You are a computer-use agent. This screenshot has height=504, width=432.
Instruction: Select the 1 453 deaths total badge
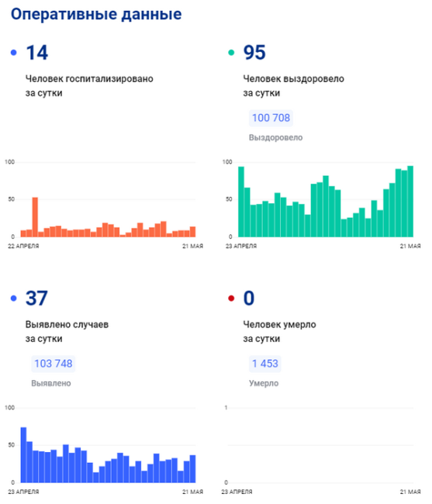264,364
